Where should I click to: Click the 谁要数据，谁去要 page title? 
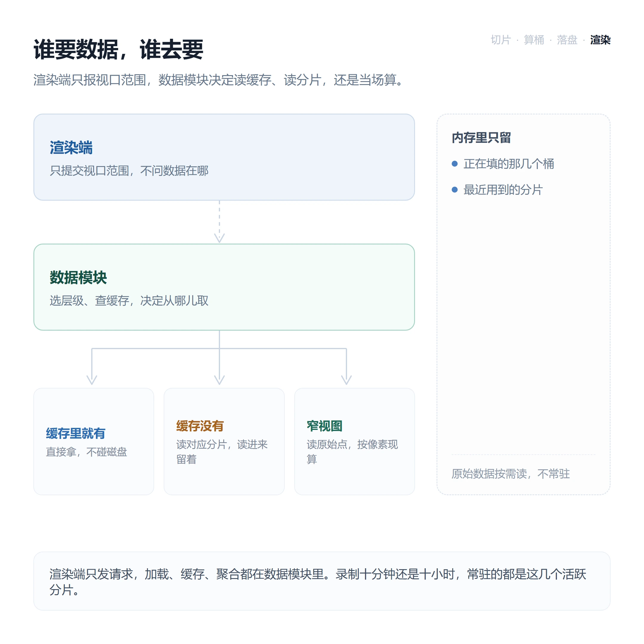coord(118,49)
